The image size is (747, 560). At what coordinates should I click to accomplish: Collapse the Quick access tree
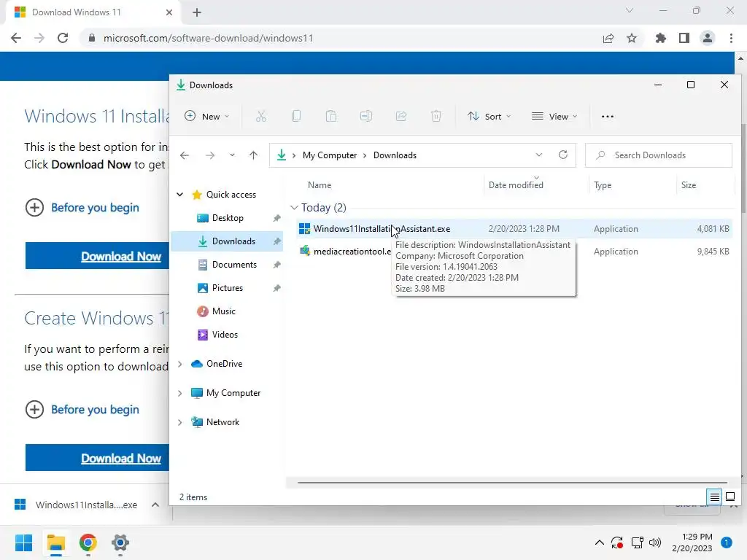[180, 194]
